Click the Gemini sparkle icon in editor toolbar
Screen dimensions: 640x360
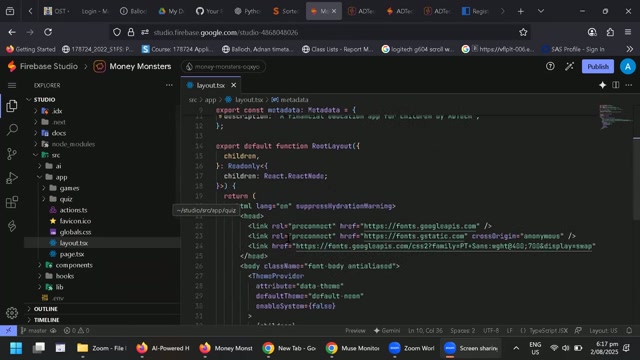(x=602, y=85)
